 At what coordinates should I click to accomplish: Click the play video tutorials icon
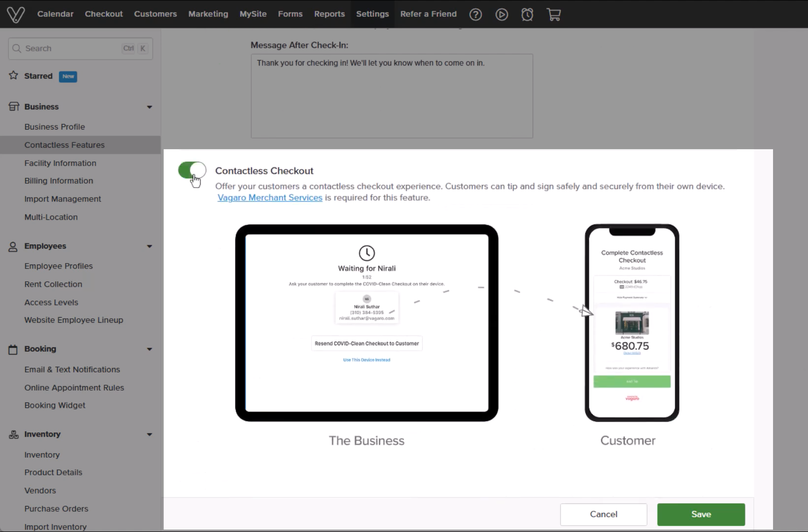click(x=502, y=14)
